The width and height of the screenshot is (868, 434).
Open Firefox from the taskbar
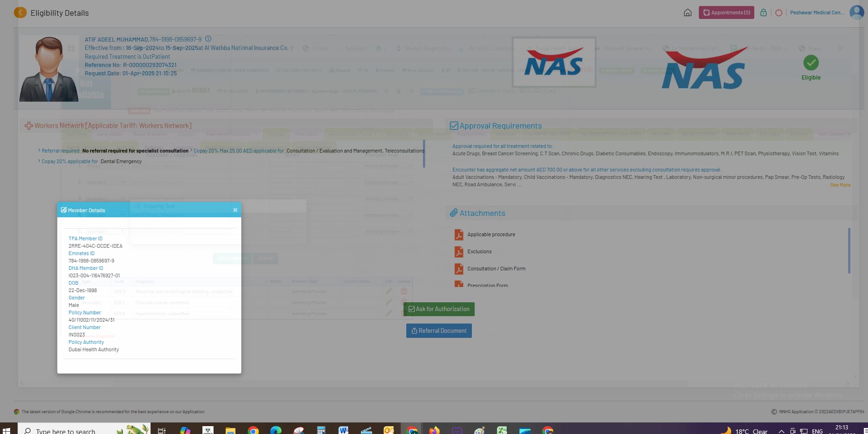pos(434,431)
